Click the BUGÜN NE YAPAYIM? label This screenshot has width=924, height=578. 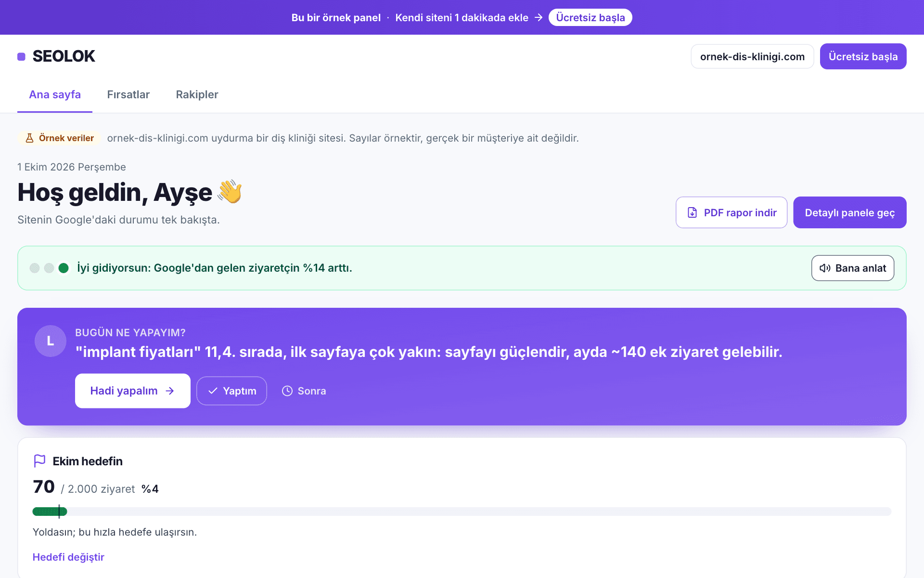[130, 333]
